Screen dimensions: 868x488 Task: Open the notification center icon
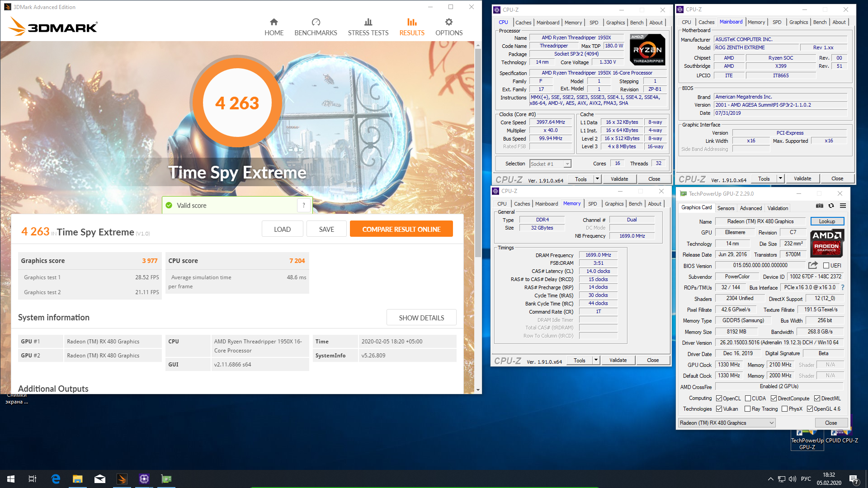click(854, 479)
